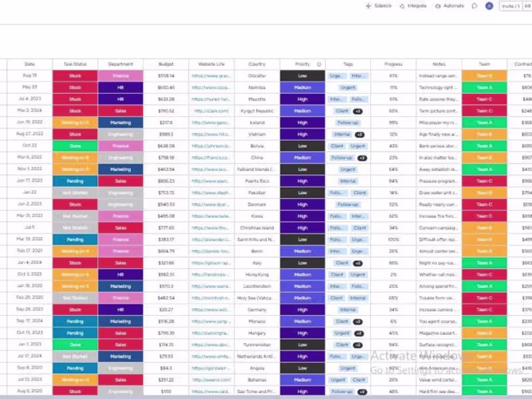Select notes cell 'Pressure program...'
This screenshot has width=532, height=399.
click(439, 181)
